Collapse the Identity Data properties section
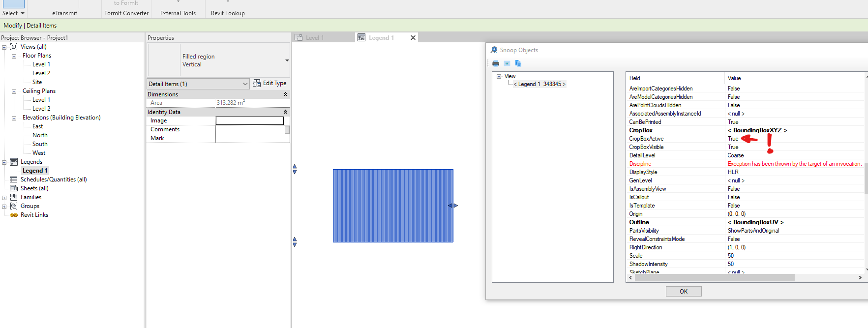 pos(285,112)
